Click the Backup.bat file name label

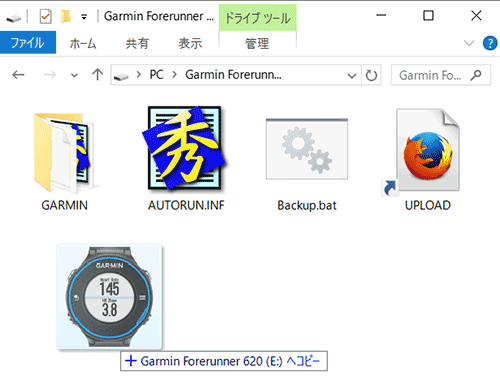307,205
